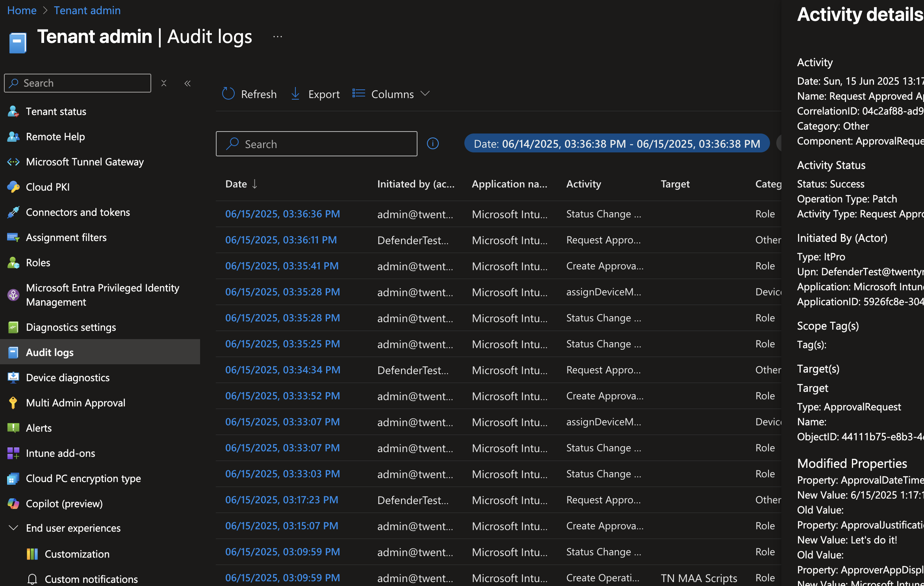Click the search info icon
Screen dimensions: 924x586
pos(433,144)
